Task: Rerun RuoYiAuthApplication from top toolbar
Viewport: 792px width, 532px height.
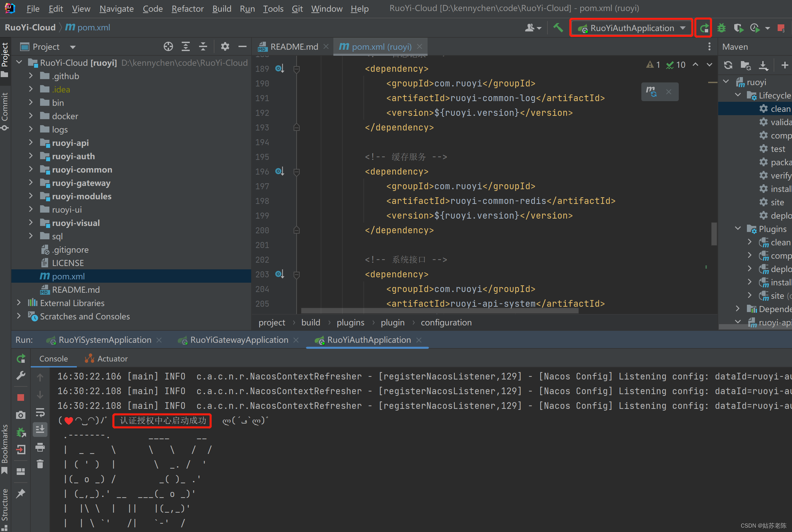Action: point(704,28)
